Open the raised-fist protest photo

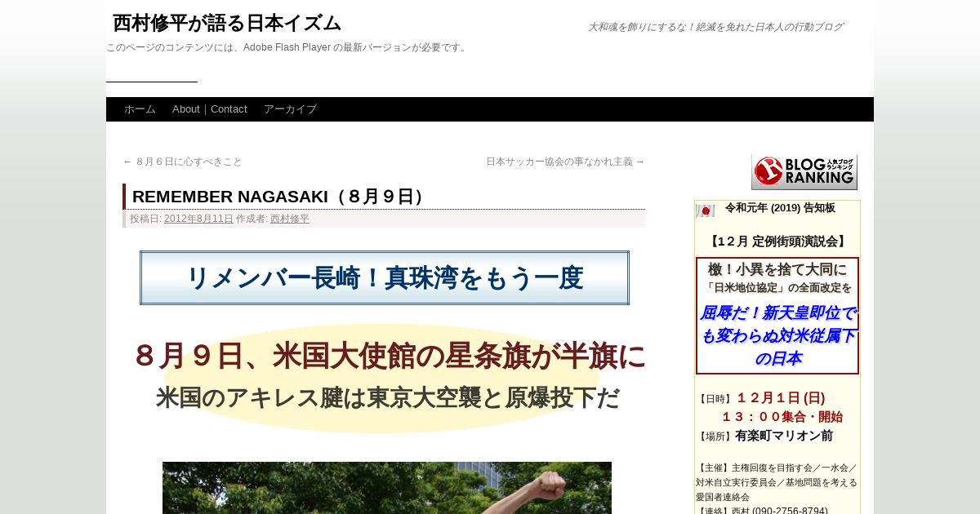point(387,488)
